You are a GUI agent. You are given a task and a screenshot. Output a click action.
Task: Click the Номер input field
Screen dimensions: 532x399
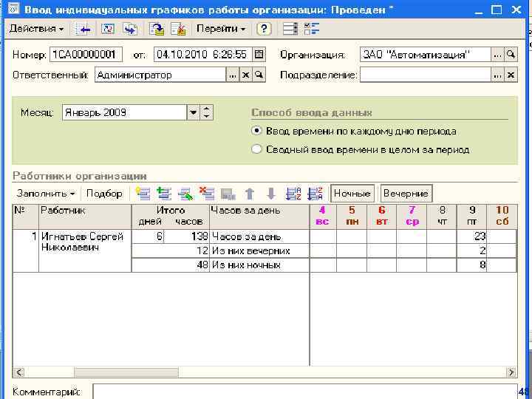pos(86,55)
